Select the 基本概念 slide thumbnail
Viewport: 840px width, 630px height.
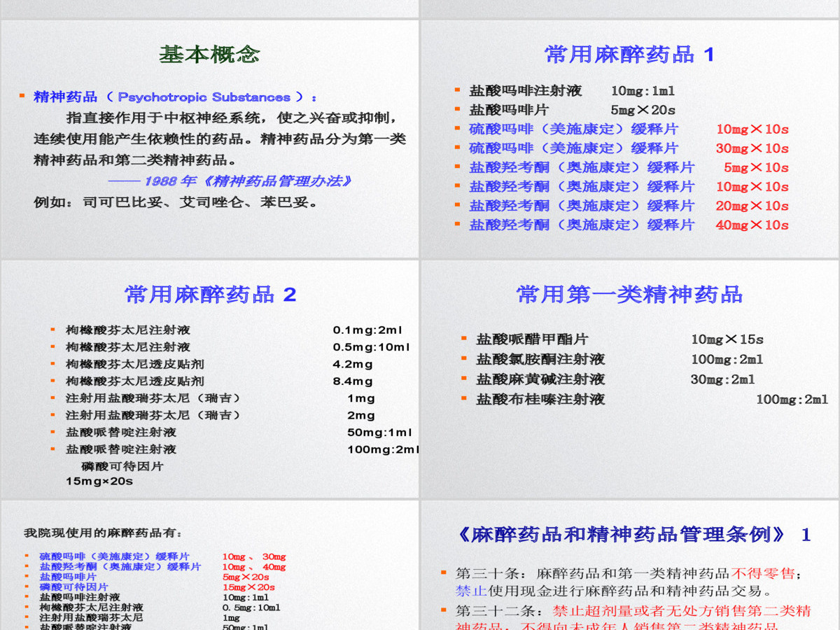209,139
